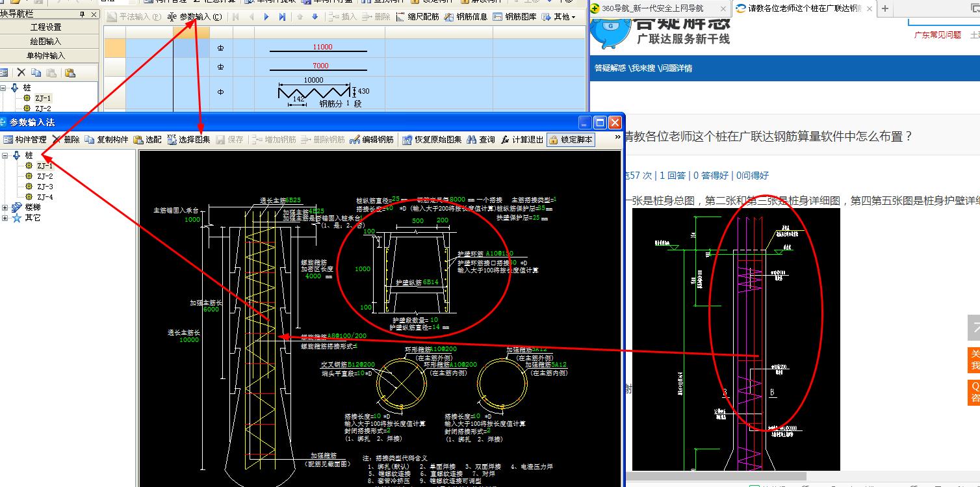980x487 pixels.
Task: Move row down with blue down arrow
Action: tap(315, 17)
